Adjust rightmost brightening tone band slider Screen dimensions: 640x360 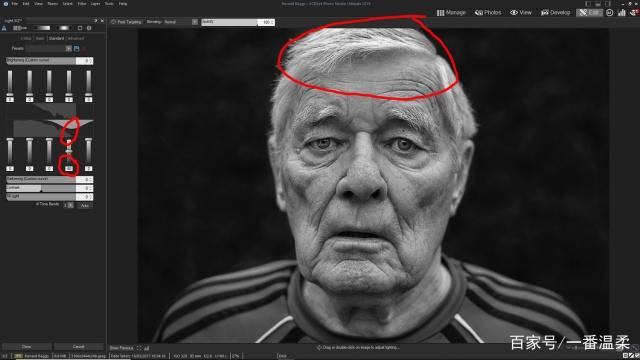tap(88, 84)
